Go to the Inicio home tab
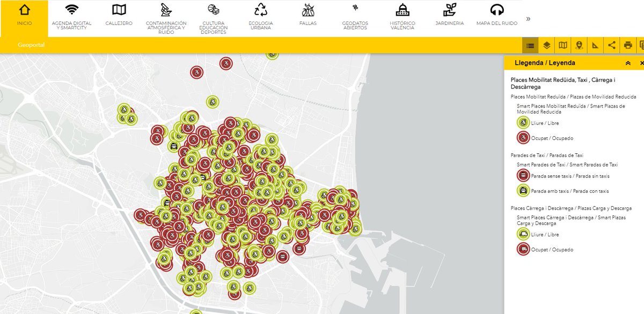The width and height of the screenshot is (644, 314). pos(24,19)
